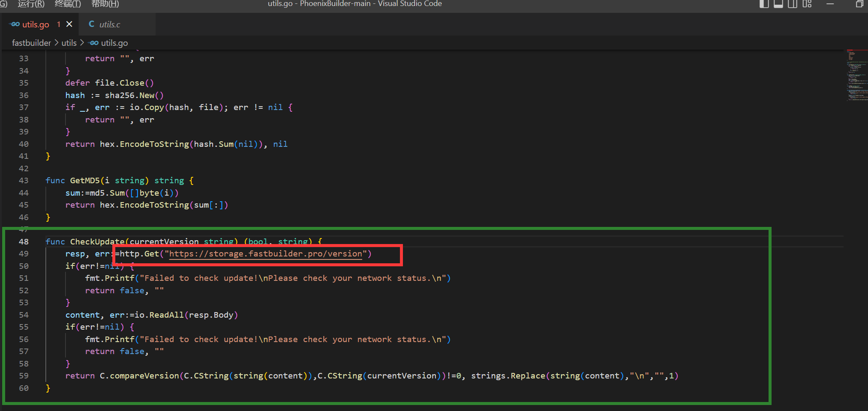Open the utils.go breadcrumb dropdown
The height and width of the screenshot is (411, 868).
coord(114,43)
